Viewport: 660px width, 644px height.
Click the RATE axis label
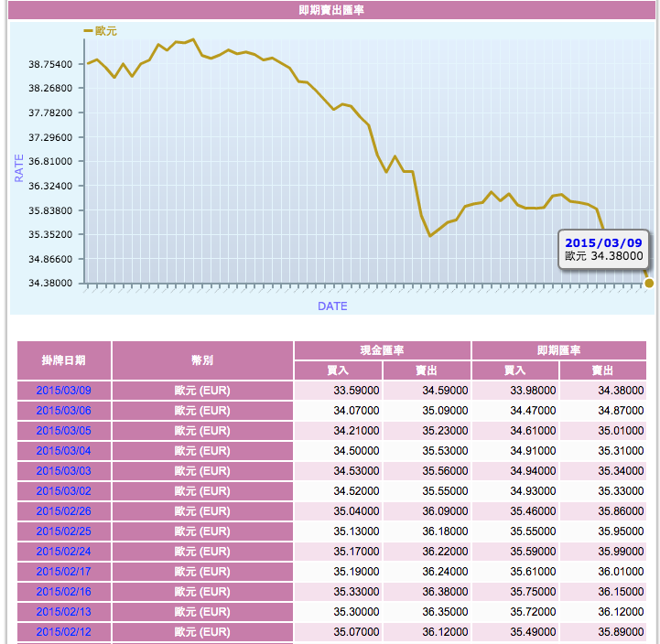pos(19,168)
